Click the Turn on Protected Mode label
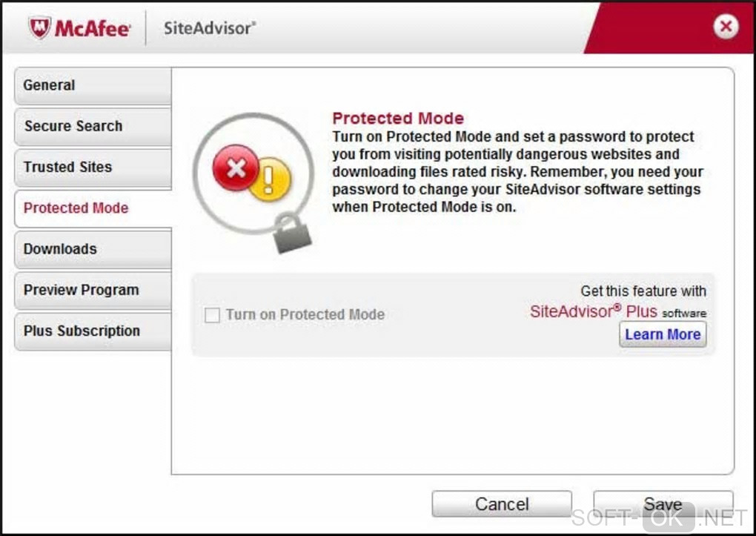The width and height of the screenshot is (756, 536). click(x=305, y=314)
